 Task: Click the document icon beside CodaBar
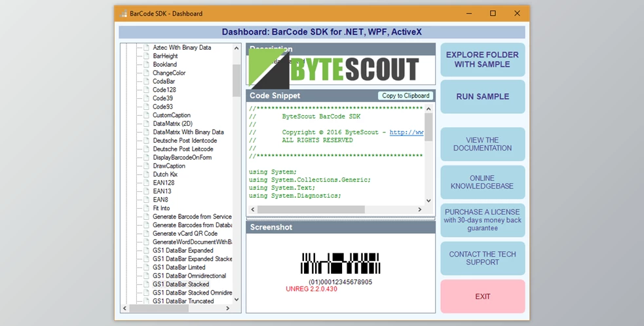[x=146, y=81]
